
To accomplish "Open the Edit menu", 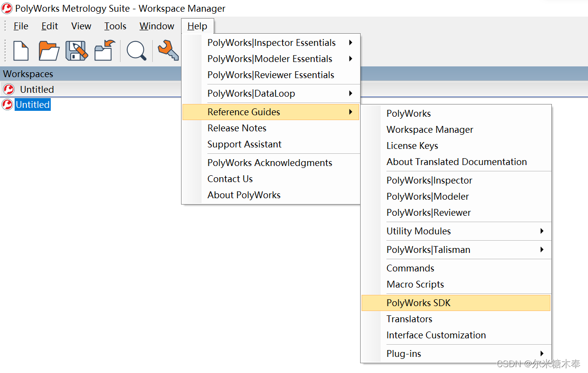I will [x=50, y=26].
